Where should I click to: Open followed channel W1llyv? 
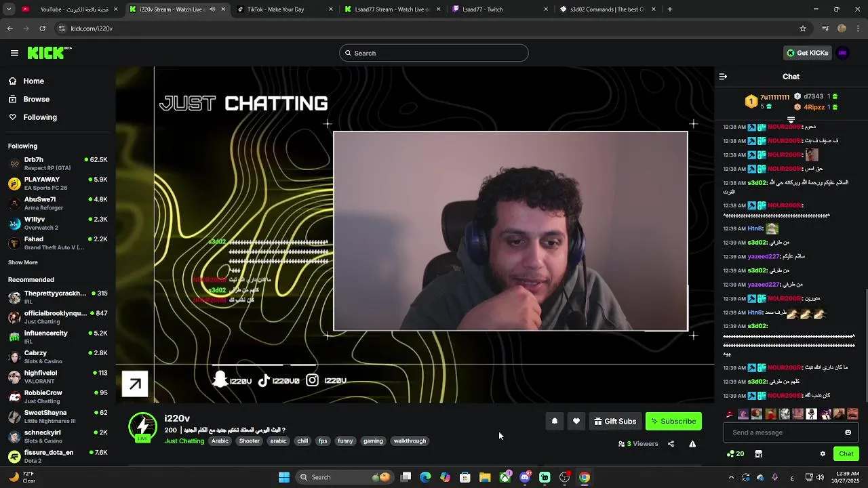pyautogui.click(x=58, y=223)
